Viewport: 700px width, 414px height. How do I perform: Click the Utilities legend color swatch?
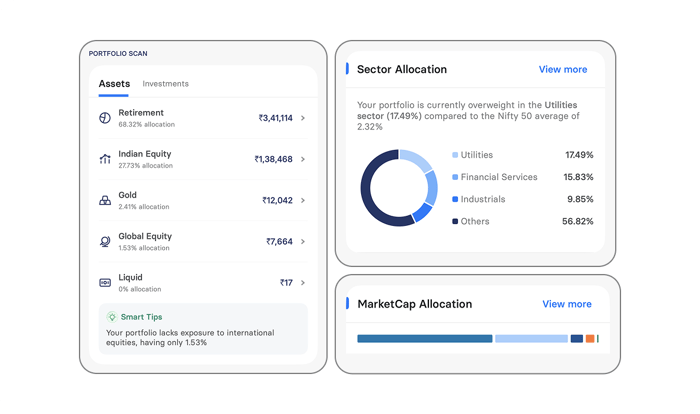point(455,156)
